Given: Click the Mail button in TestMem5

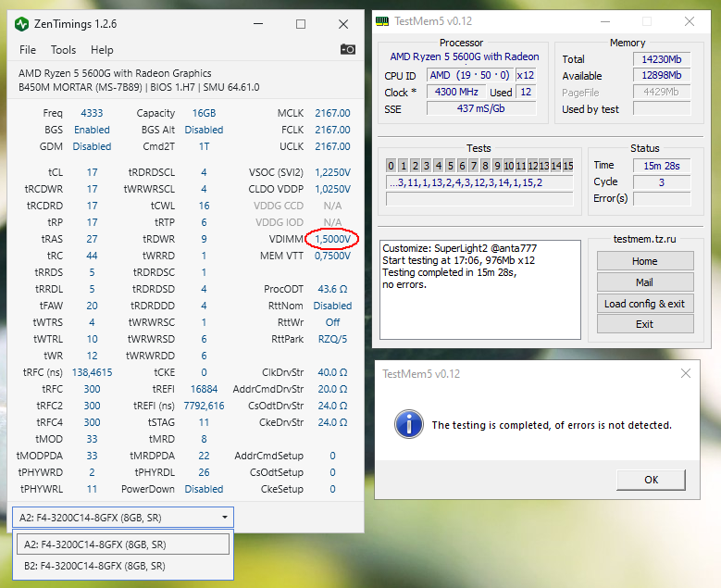Looking at the screenshot, I should click(645, 282).
